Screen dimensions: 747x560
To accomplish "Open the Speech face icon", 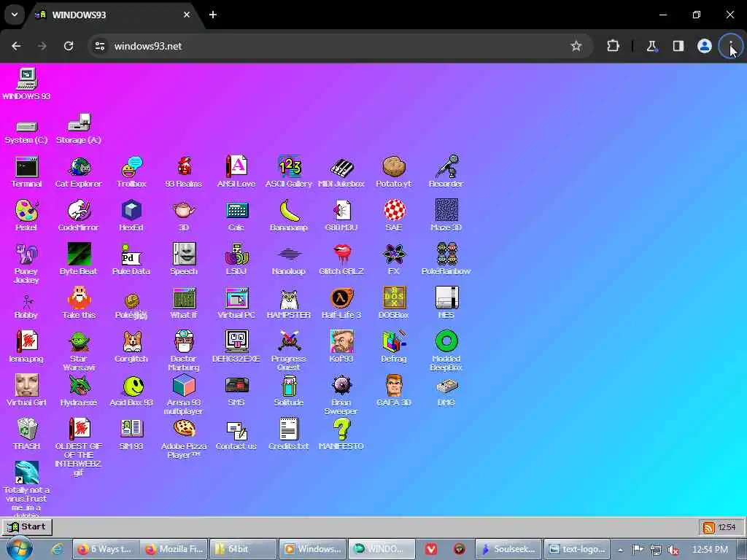I will [x=184, y=254].
